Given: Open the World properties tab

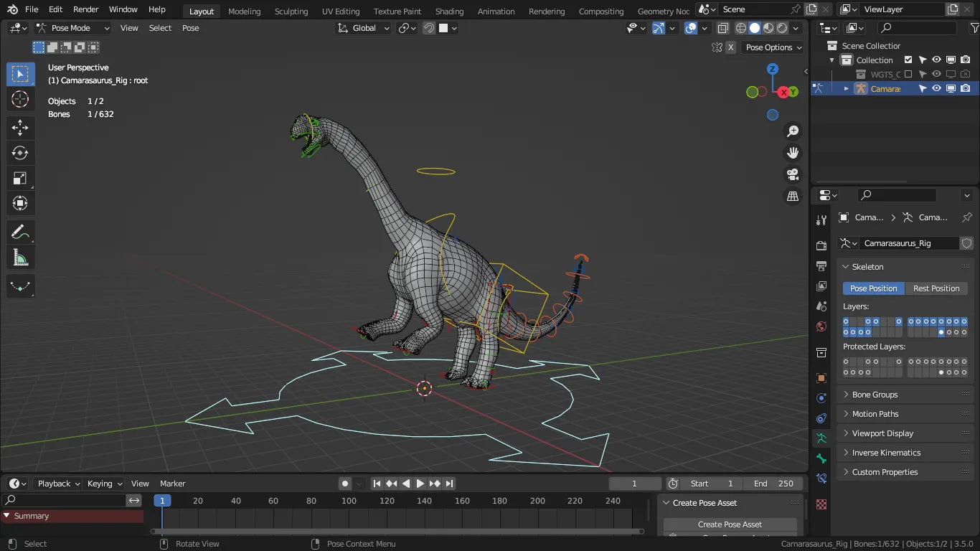Looking at the screenshot, I should point(821,326).
